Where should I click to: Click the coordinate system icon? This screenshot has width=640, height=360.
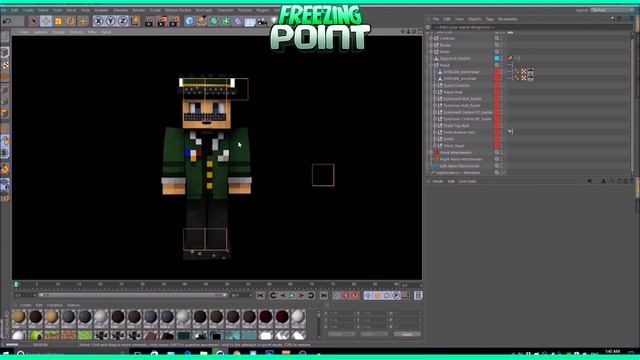tap(136, 21)
